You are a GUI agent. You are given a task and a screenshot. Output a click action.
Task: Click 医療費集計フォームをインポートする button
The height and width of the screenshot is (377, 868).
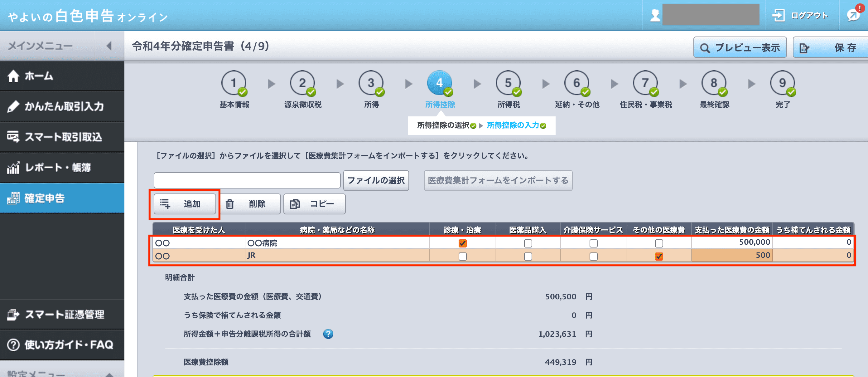tap(498, 180)
